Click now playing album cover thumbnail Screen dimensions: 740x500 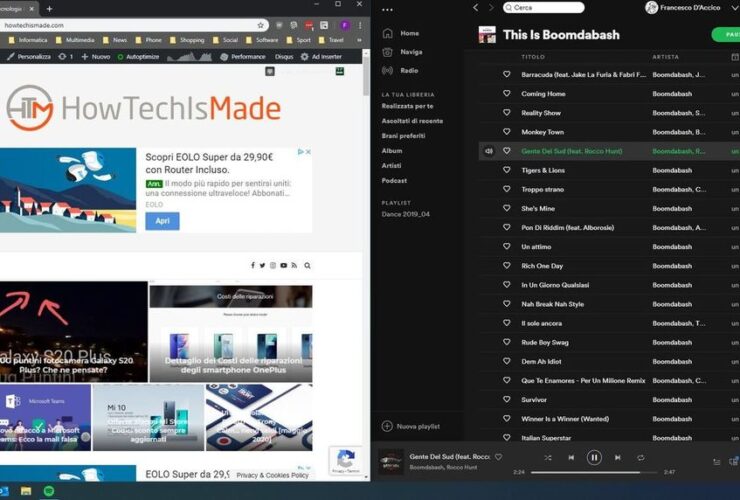point(392,462)
